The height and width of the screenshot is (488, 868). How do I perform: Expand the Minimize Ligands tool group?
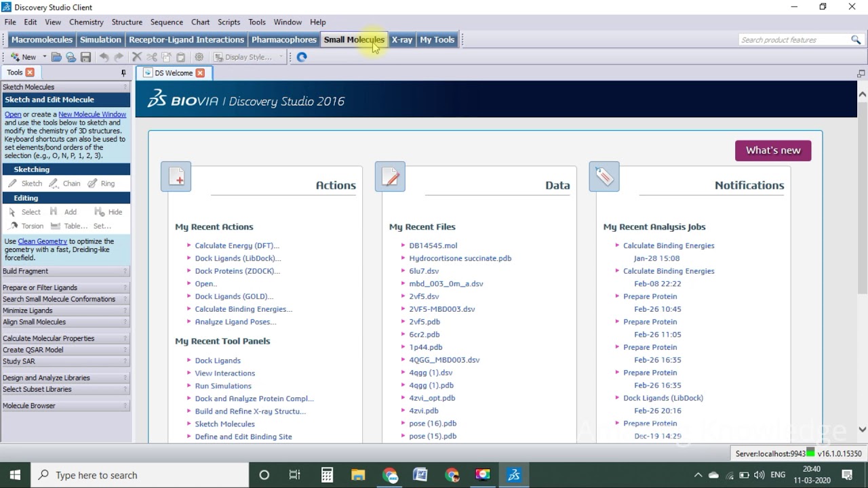point(65,310)
